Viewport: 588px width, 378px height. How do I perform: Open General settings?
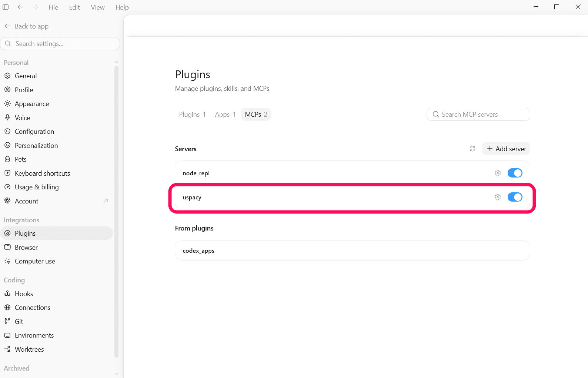pyautogui.click(x=57, y=76)
